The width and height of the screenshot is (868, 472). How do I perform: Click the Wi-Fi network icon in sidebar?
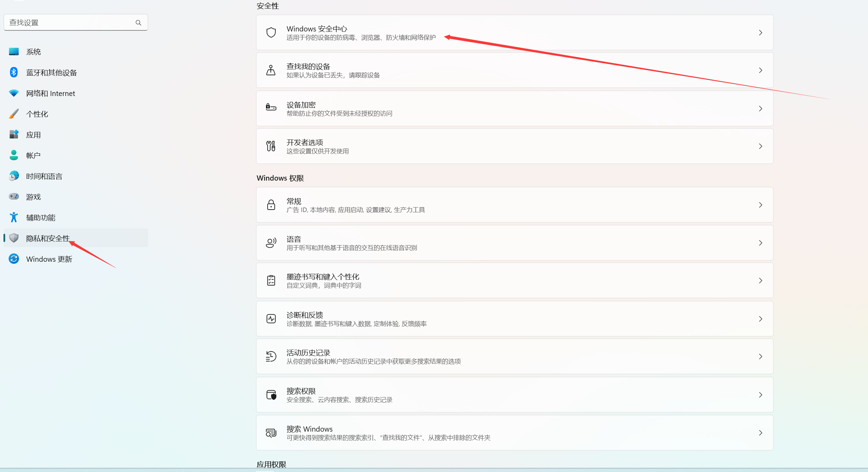[14, 93]
